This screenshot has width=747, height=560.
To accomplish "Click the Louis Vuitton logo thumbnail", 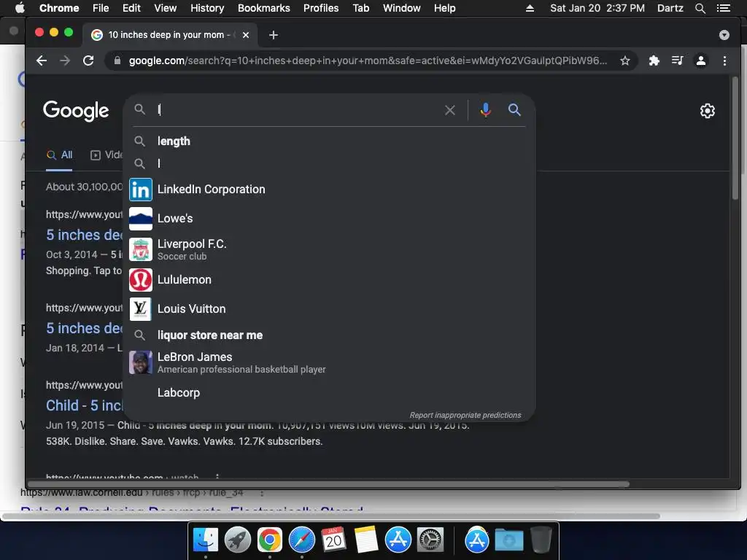I will click(141, 309).
